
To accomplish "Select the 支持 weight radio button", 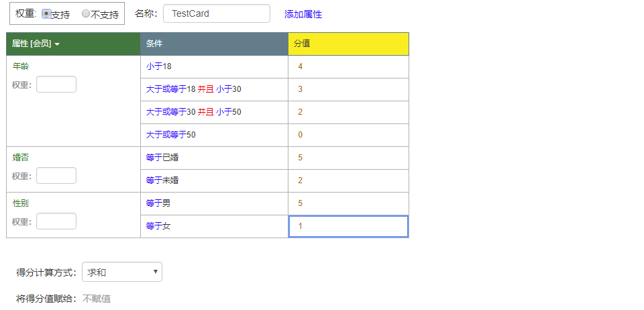I will pos(46,13).
